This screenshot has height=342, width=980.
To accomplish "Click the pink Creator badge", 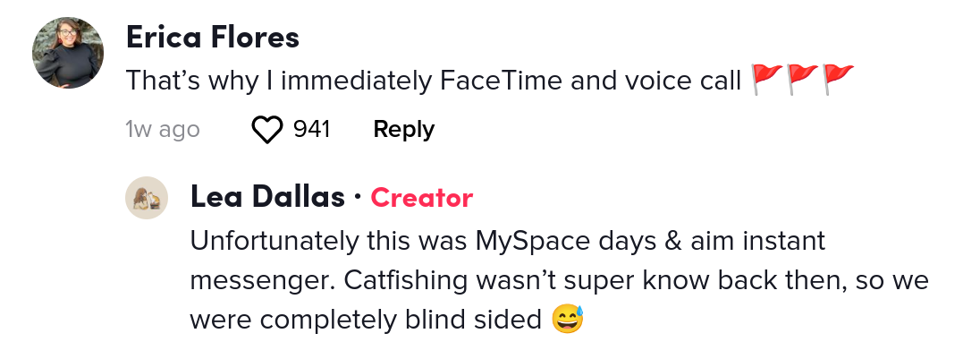I will click(x=422, y=198).
